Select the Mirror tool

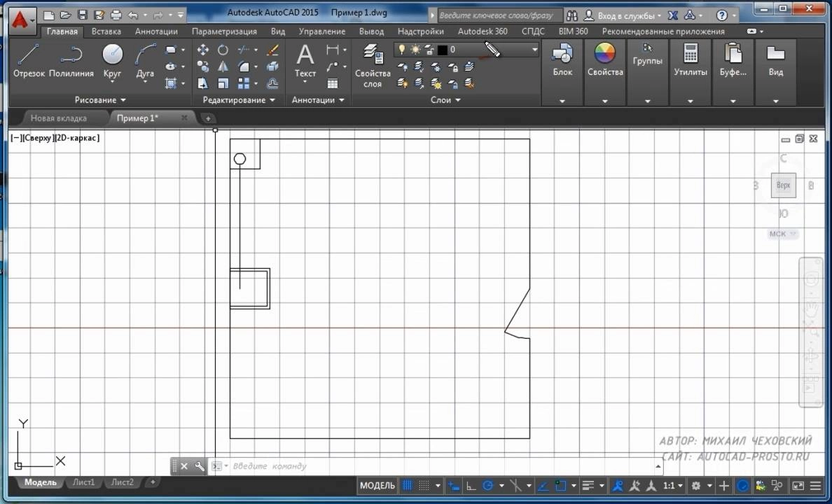[x=223, y=66]
